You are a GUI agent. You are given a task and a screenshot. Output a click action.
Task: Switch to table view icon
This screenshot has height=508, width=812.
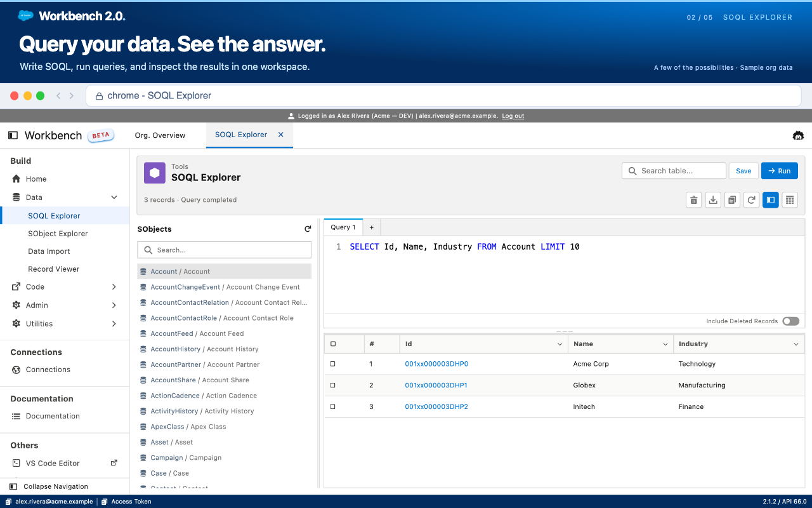point(789,200)
